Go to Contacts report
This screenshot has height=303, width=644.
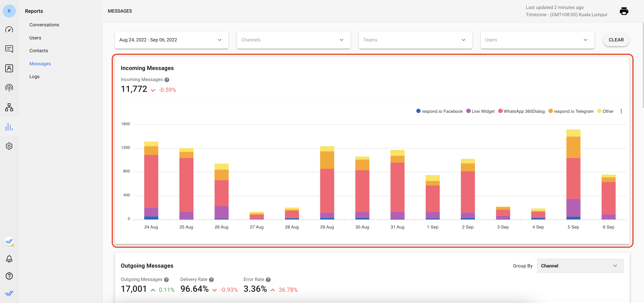(38, 51)
